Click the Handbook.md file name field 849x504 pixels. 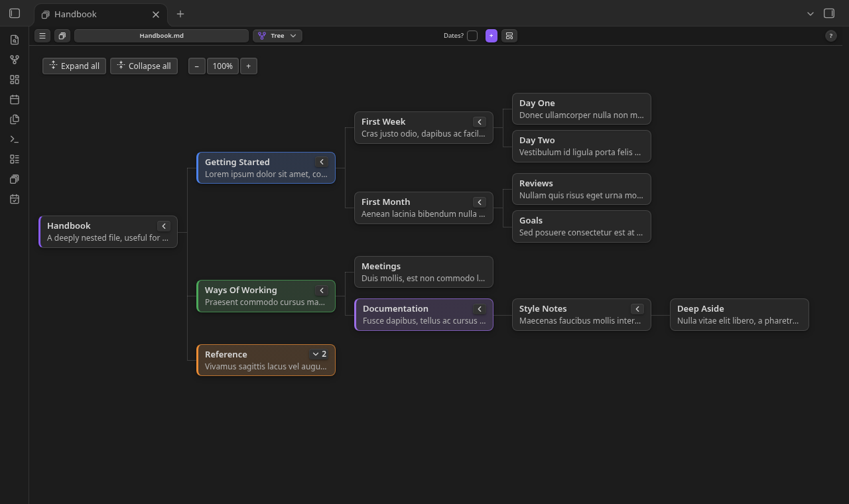161,36
